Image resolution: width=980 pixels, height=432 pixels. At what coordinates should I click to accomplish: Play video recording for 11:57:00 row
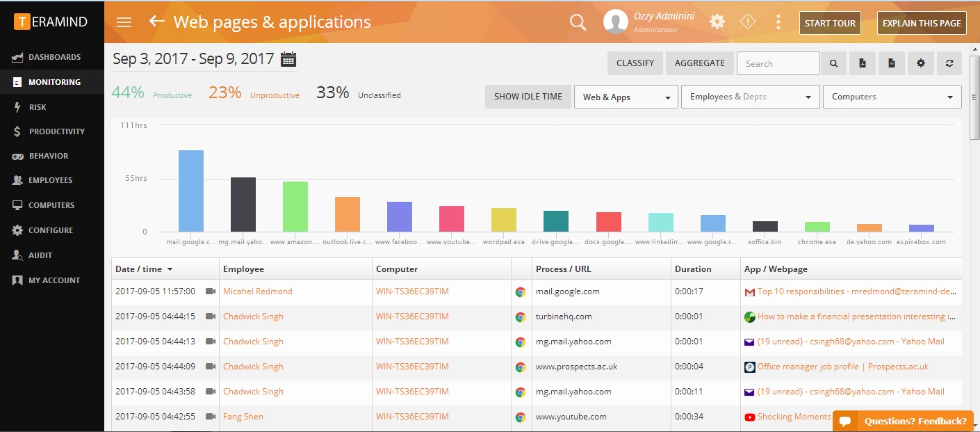click(211, 291)
